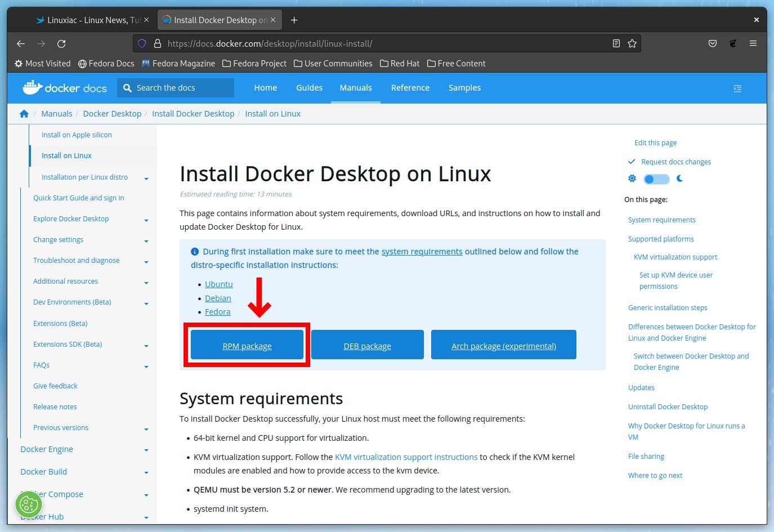The width and height of the screenshot is (774, 532).
Task: Open a new tab with the plus button
Action: [x=294, y=20]
